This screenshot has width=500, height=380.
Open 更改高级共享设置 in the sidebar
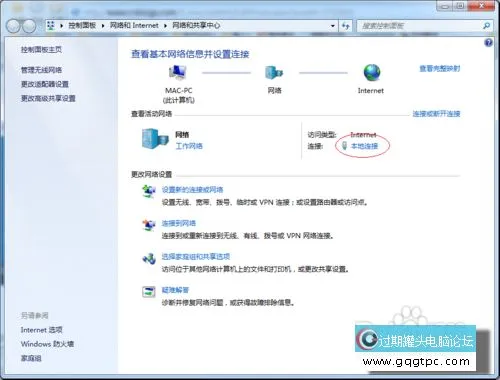48,98
